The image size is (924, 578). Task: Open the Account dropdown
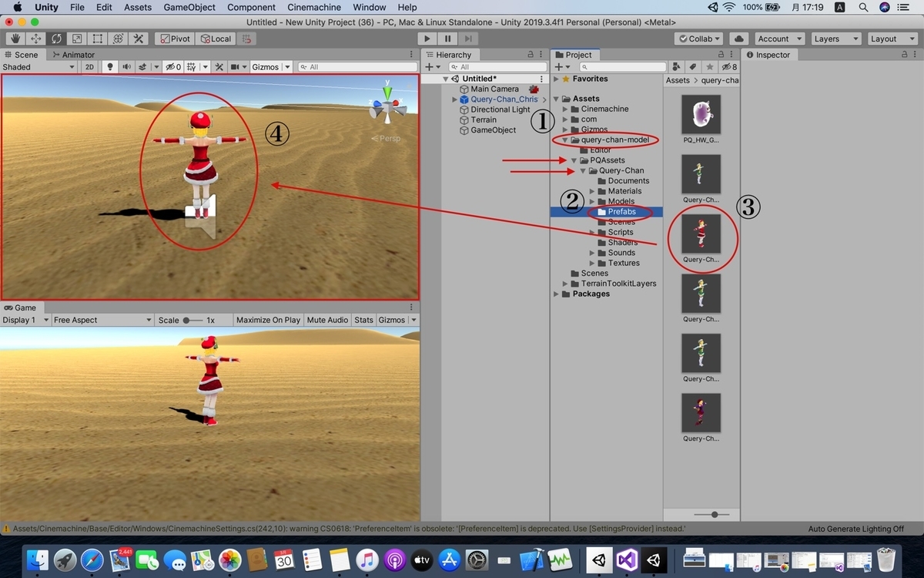778,39
